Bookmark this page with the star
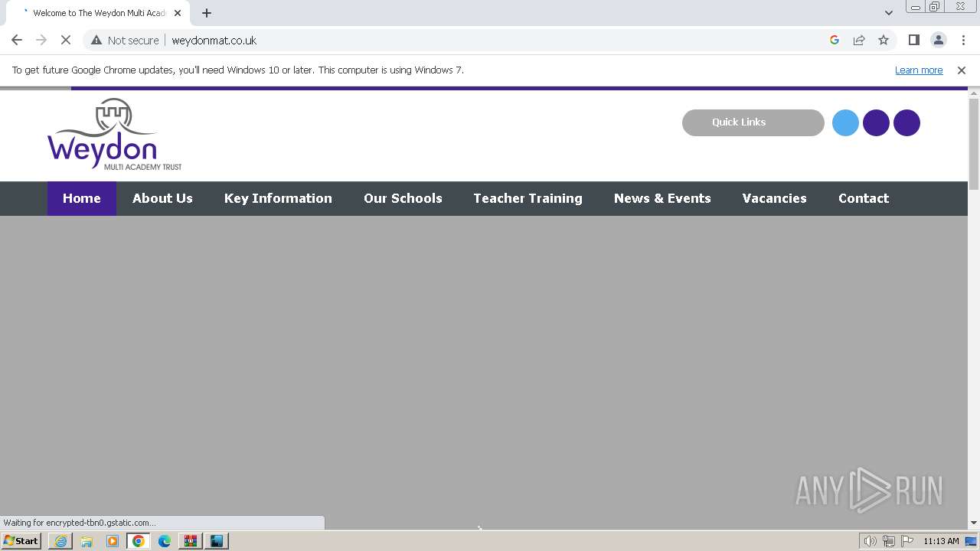980x551 pixels. 884,41
